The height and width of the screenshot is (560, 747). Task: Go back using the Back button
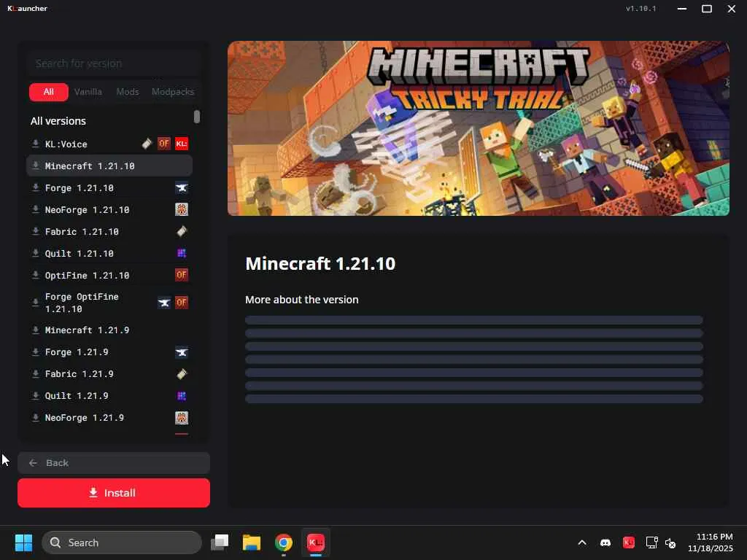(x=114, y=463)
